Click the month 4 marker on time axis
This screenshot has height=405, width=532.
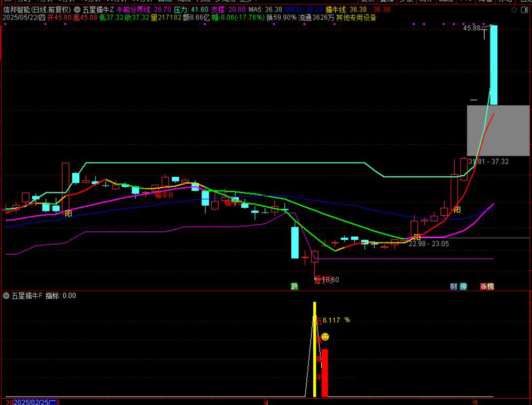(267, 402)
